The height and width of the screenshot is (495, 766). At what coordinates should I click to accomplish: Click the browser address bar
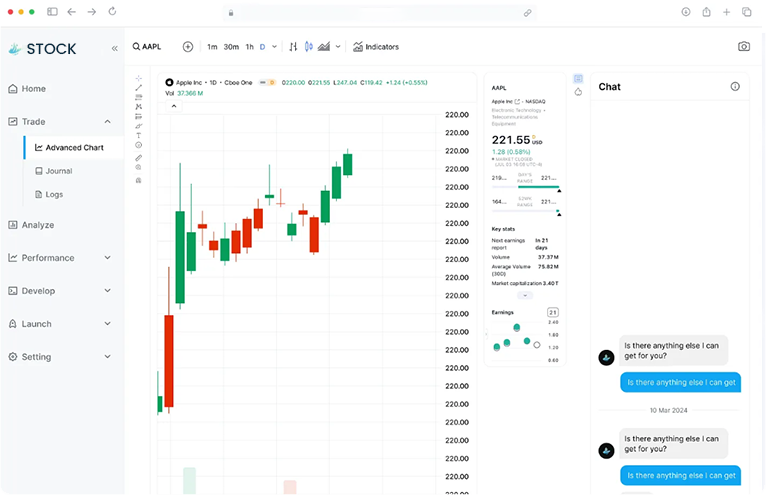tap(379, 13)
